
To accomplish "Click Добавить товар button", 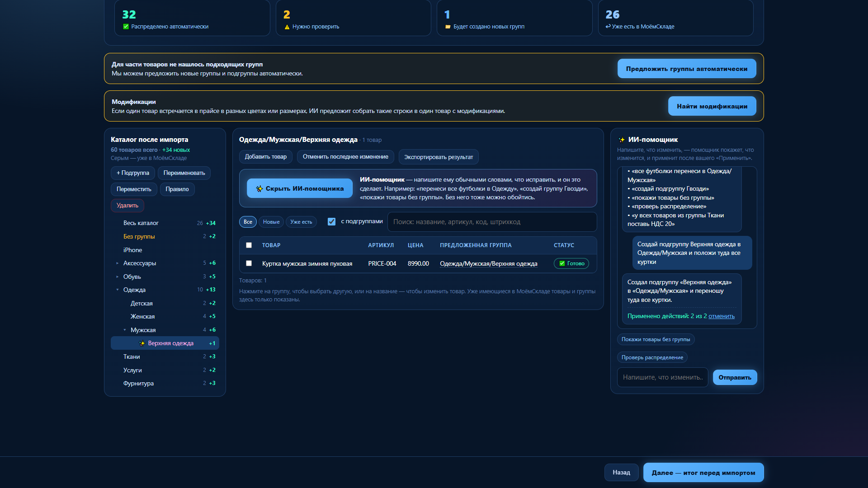I will 266,157.
